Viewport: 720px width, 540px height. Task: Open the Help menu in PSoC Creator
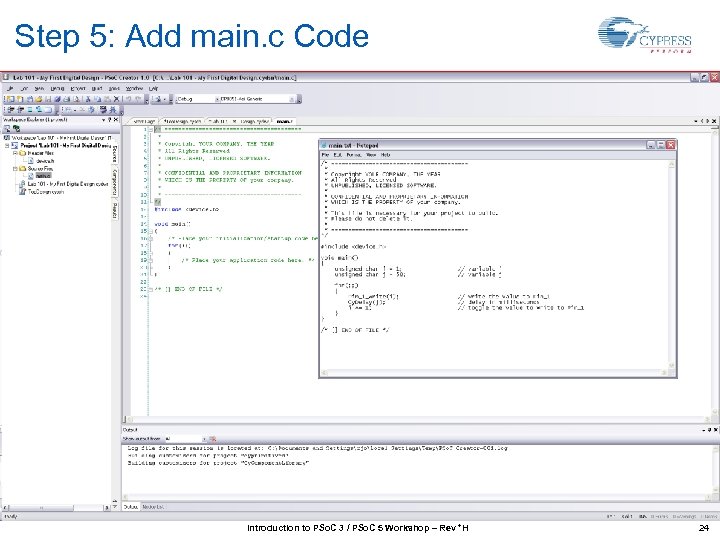pyautogui.click(x=153, y=88)
